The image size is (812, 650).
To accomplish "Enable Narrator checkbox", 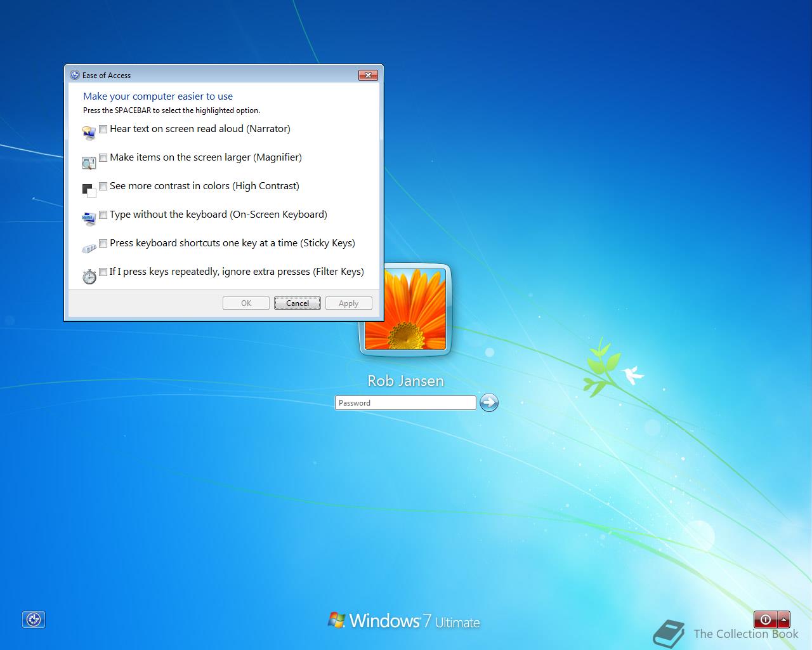I will 103,129.
